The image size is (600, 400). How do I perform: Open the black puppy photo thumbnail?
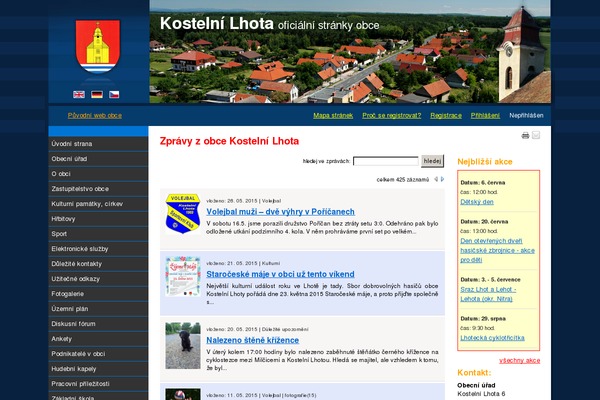(x=183, y=346)
